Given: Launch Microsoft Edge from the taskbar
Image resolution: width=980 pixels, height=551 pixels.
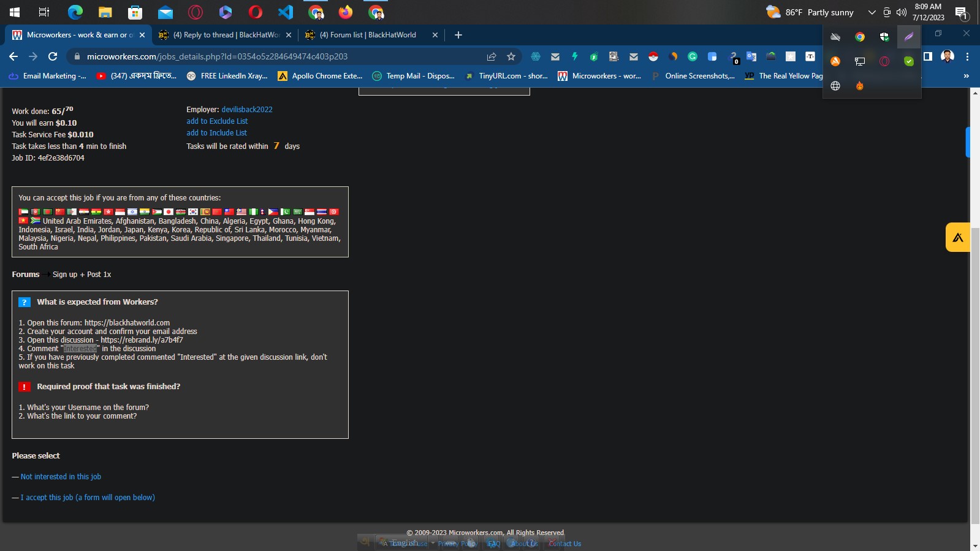Looking at the screenshot, I should (x=75, y=12).
